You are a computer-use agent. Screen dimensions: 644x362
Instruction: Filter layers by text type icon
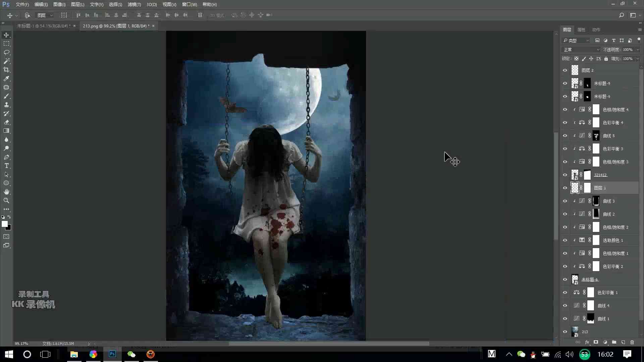coord(613,40)
